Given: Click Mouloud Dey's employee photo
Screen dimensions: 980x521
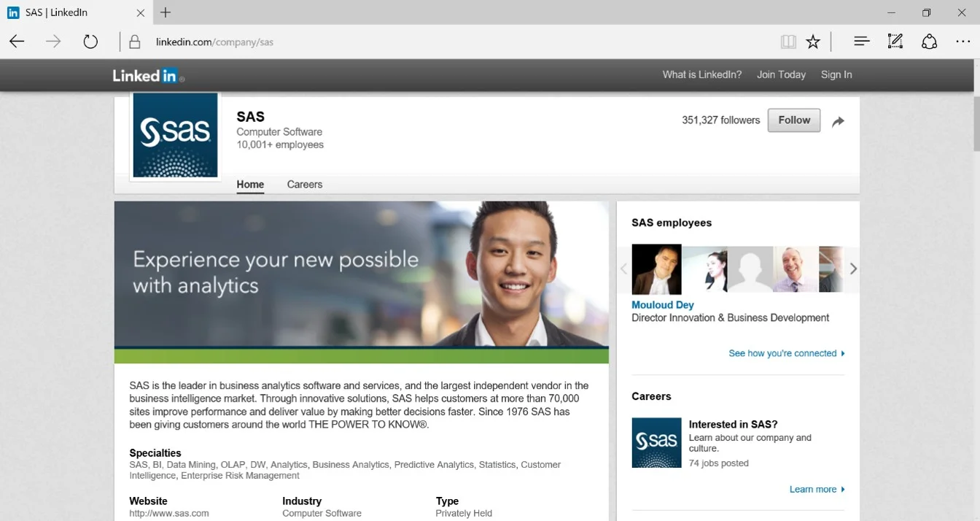Looking at the screenshot, I should (x=656, y=269).
